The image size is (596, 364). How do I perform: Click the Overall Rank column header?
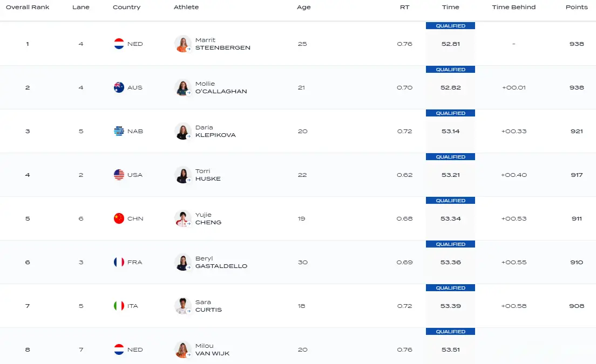pos(28,7)
